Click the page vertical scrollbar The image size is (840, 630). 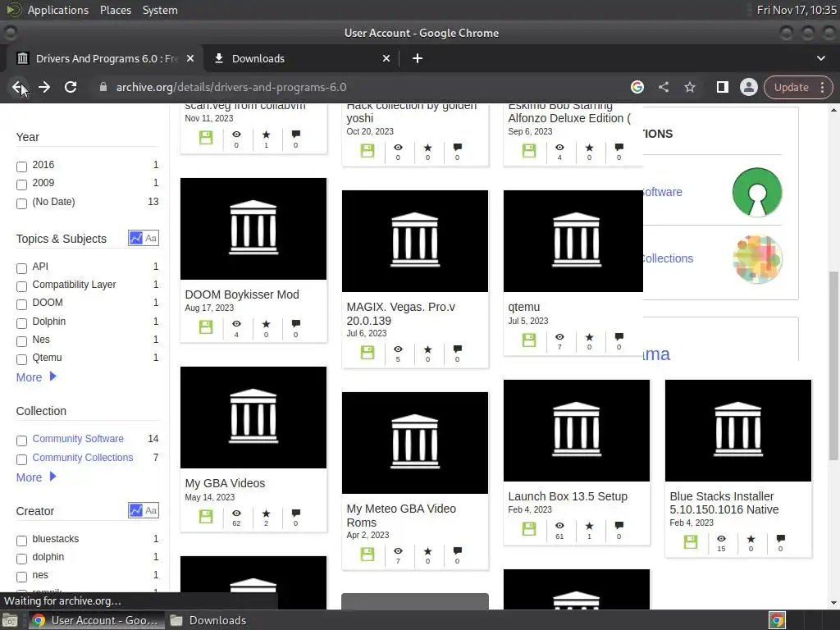[833, 364]
